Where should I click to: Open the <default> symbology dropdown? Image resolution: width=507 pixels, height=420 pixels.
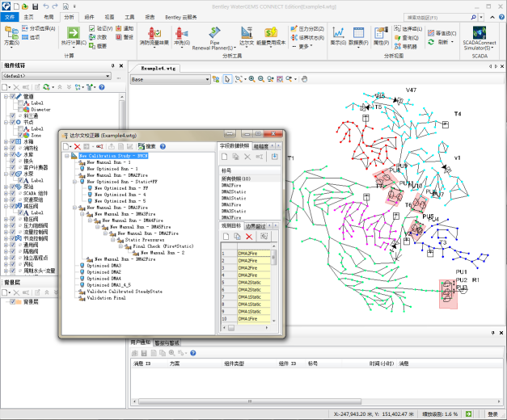coord(57,76)
